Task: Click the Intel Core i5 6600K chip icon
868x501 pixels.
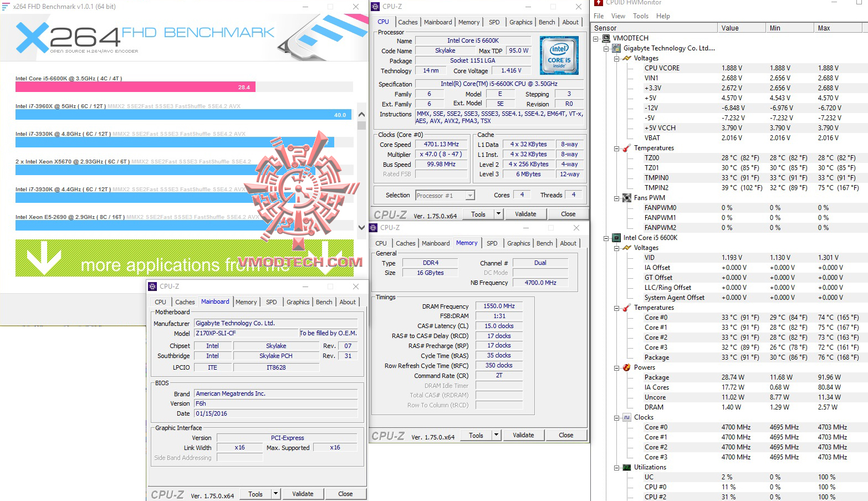Action: (616, 238)
